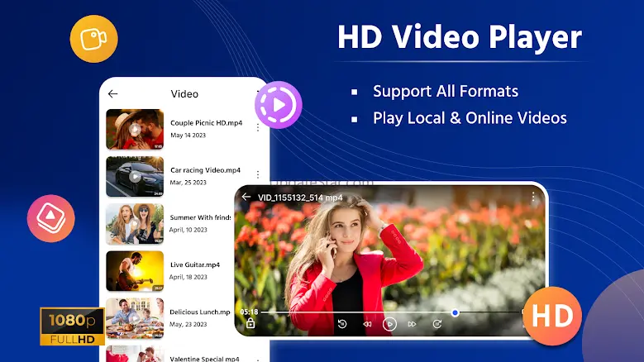The height and width of the screenshot is (362, 644).
Task: Click the April, 18 2023 date
Action: (188, 277)
